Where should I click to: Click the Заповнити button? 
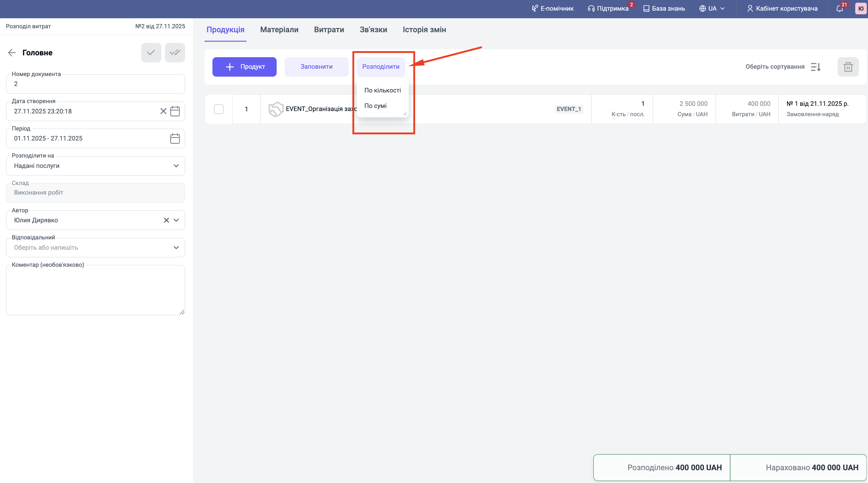pyautogui.click(x=316, y=67)
